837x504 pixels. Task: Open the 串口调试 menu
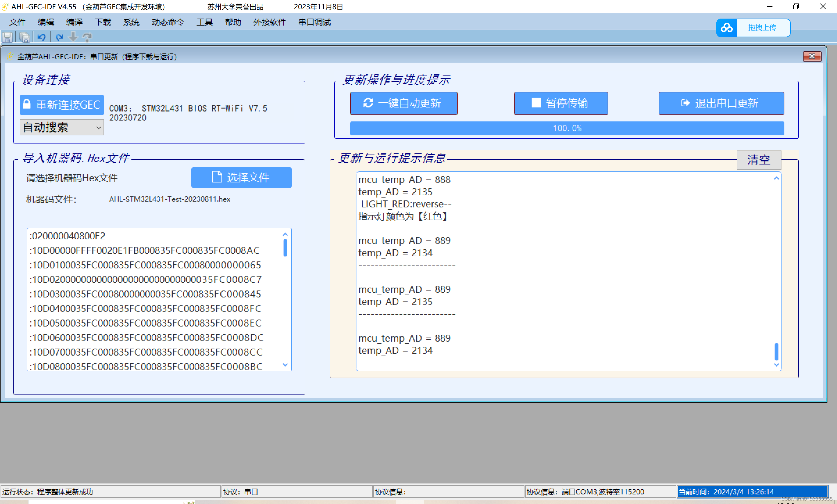pyautogui.click(x=314, y=22)
